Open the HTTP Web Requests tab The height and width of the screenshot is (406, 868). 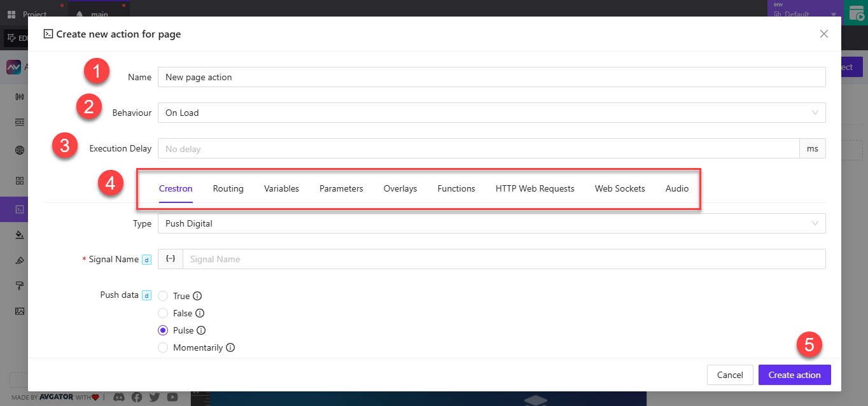[535, 188]
